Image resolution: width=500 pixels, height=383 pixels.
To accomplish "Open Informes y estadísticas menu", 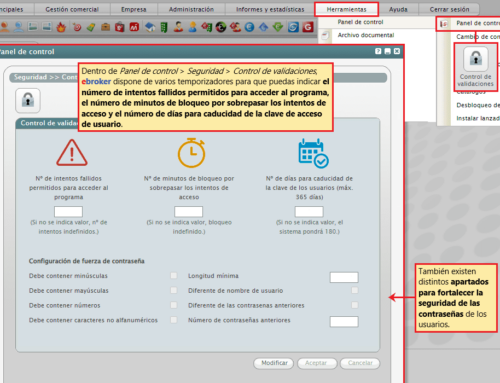I will (x=270, y=9).
